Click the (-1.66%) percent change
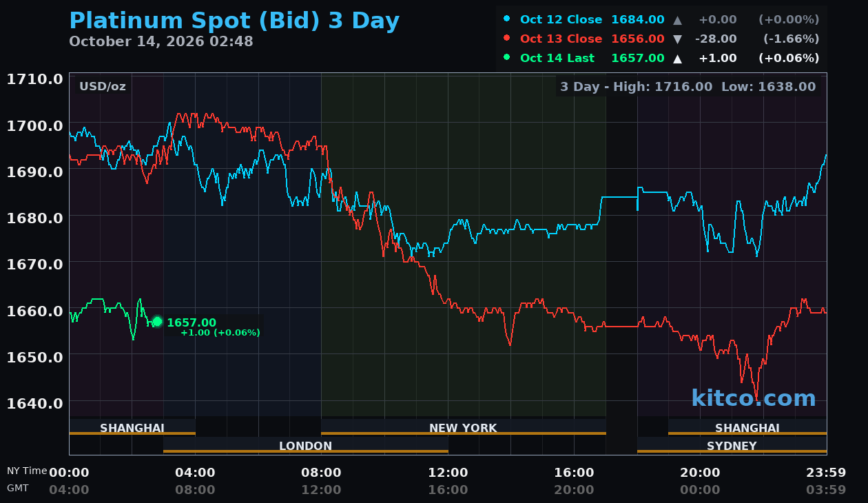This screenshot has height=503, width=868. pyautogui.click(x=791, y=39)
